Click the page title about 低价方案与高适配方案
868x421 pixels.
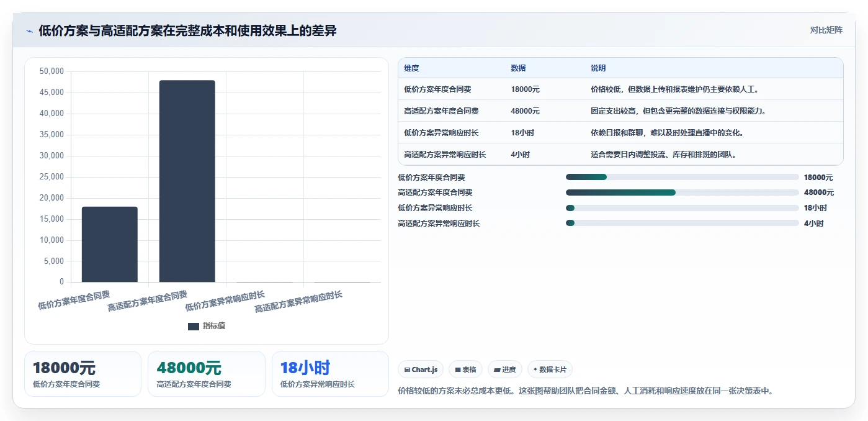tap(187, 30)
